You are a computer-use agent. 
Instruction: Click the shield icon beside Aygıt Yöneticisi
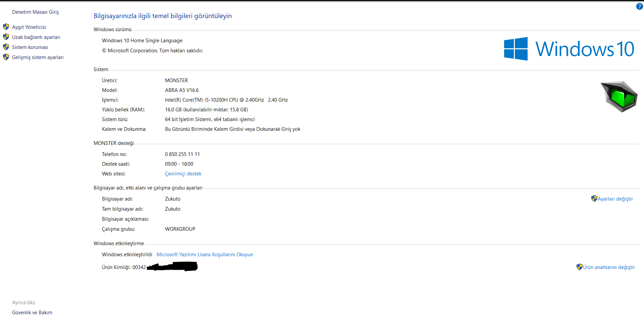click(6, 27)
